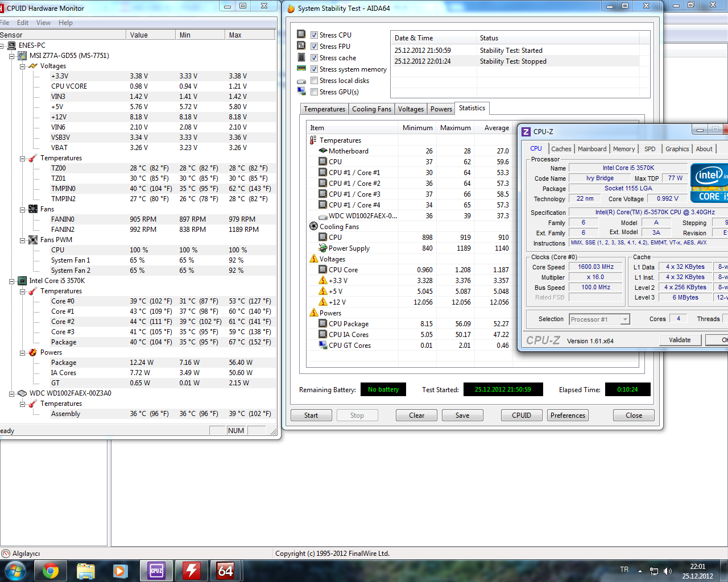Screen dimensions: 728x582
Task: Click the Fans icon in HWMonitor tree
Action: point(33,209)
